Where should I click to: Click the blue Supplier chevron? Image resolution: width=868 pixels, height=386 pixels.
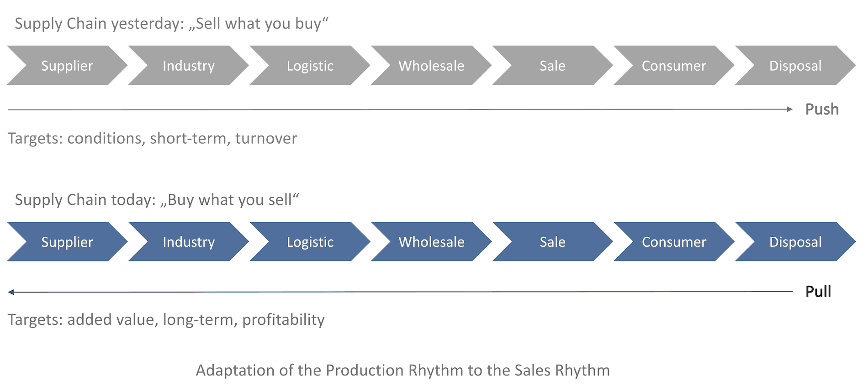pos(67,242)
